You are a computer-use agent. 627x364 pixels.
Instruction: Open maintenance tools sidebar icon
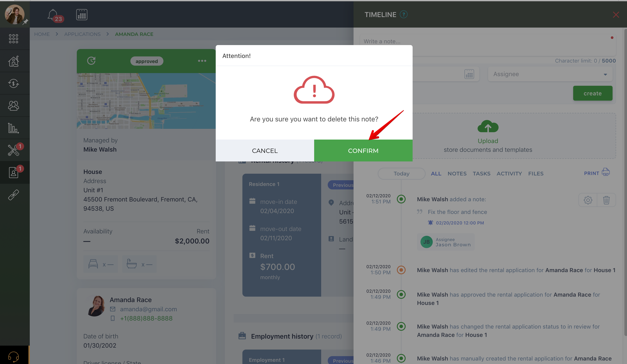point(13,150)
